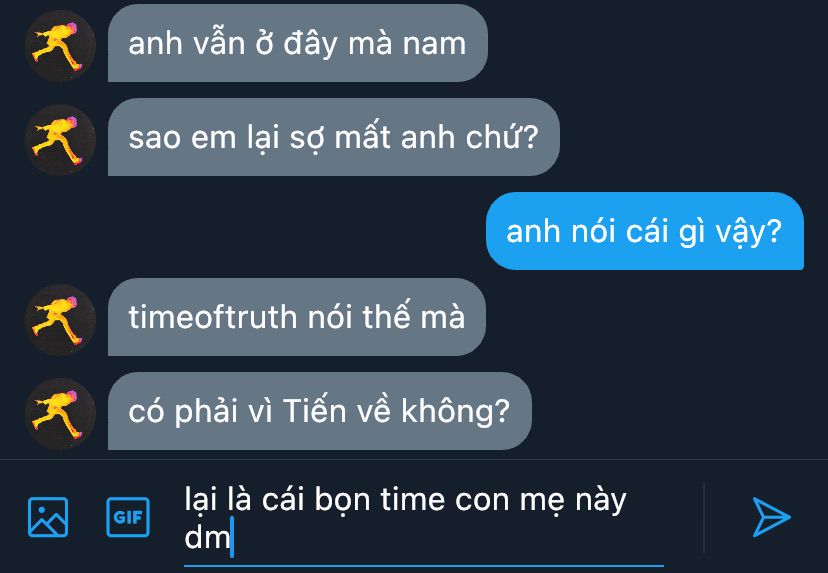Send the message with paper plane icon

[771, 516]
